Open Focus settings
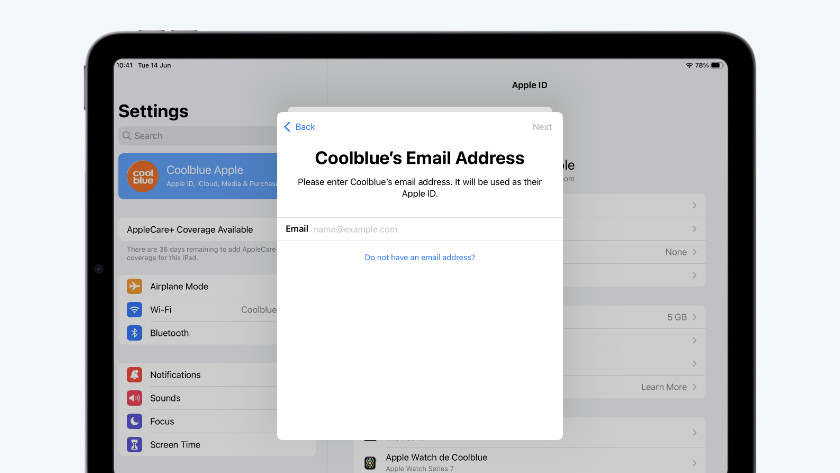Screen dimensions: 840x473 pos(198,421)
